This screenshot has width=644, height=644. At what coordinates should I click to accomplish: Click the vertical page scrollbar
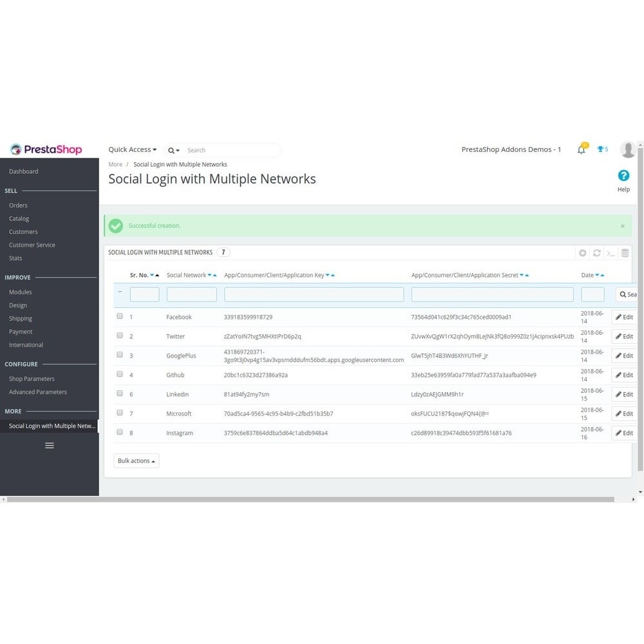640,310
